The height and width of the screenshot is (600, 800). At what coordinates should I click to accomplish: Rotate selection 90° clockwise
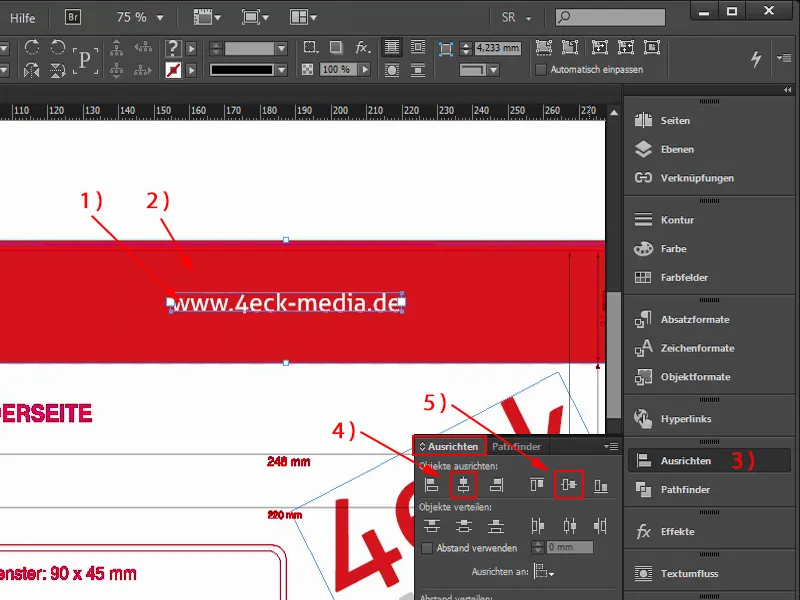(x=32, y=47)
